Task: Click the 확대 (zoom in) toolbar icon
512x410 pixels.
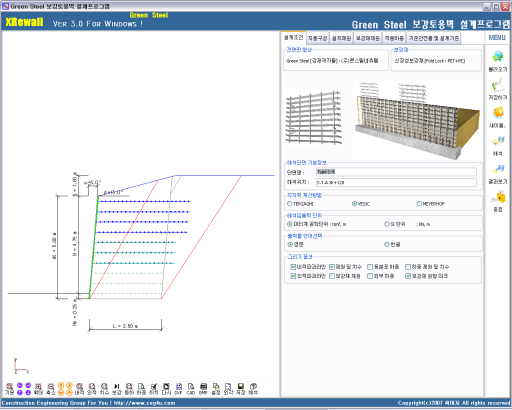Action: pos(39,387)
